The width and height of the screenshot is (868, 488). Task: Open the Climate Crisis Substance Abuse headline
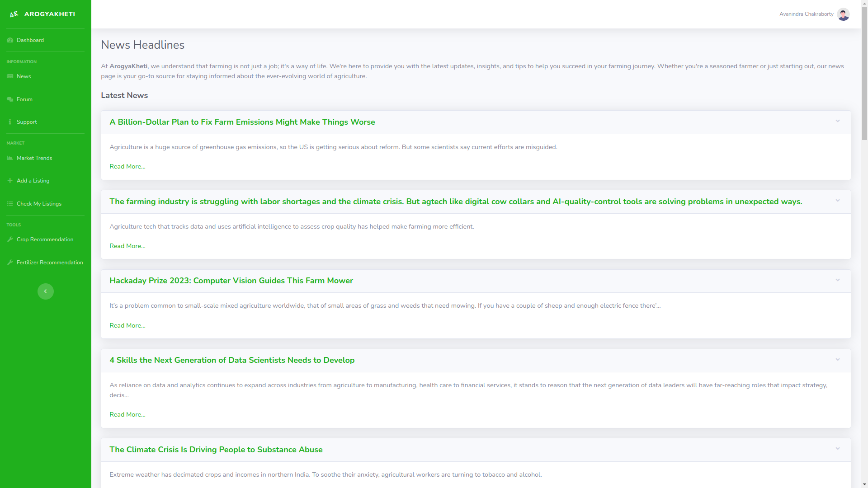pyautogui.click(x=216, y=450)
